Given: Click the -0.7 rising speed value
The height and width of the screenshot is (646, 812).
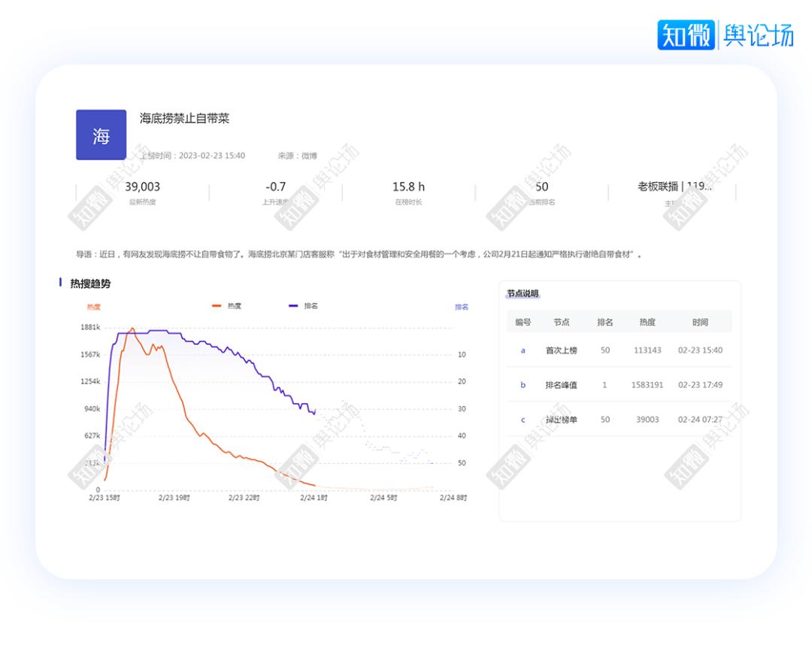Looking at the screenshot, I should pyautogui.click(x=275, y=187).
